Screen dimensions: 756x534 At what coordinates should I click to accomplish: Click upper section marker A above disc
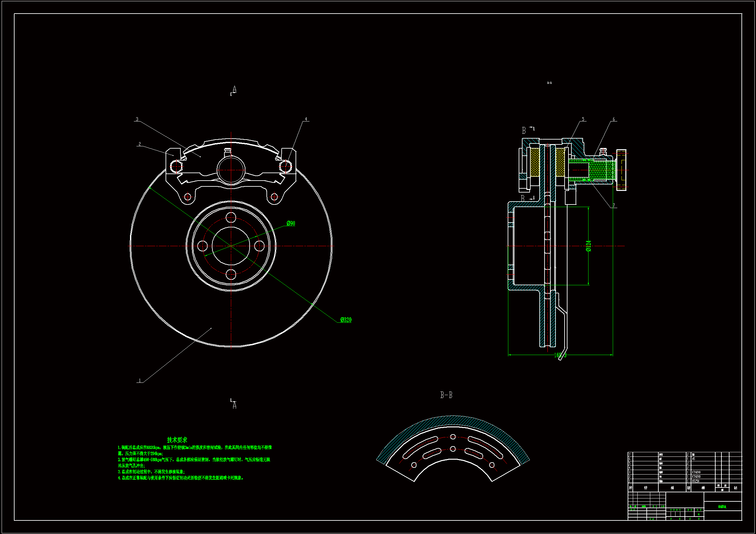(x=234, y=89)
